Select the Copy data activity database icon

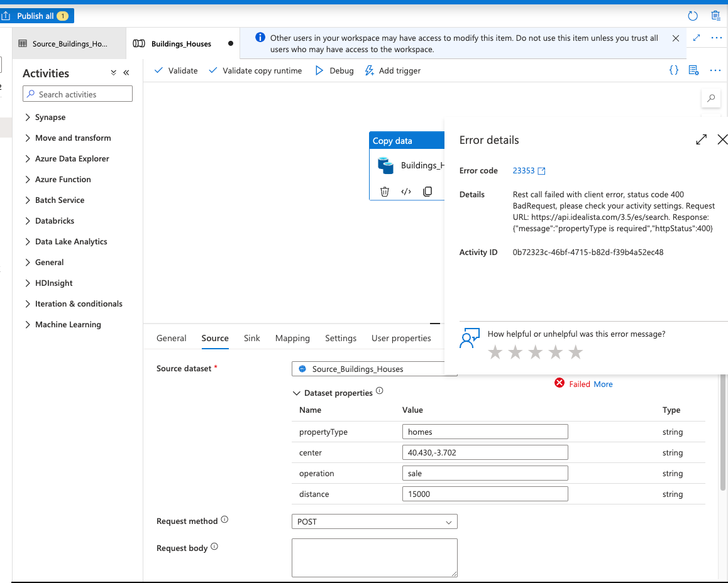coord(385,166)
